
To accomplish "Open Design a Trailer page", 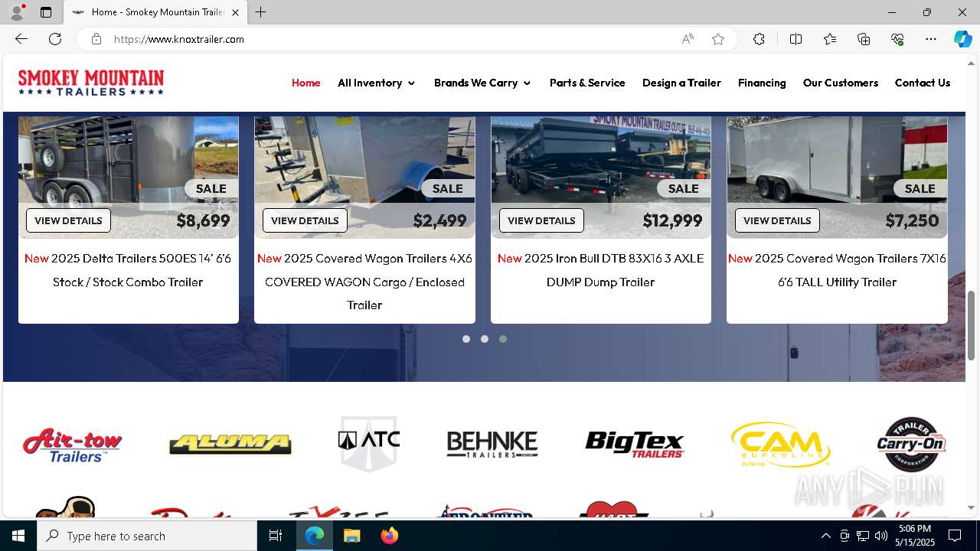I will 681,83.
